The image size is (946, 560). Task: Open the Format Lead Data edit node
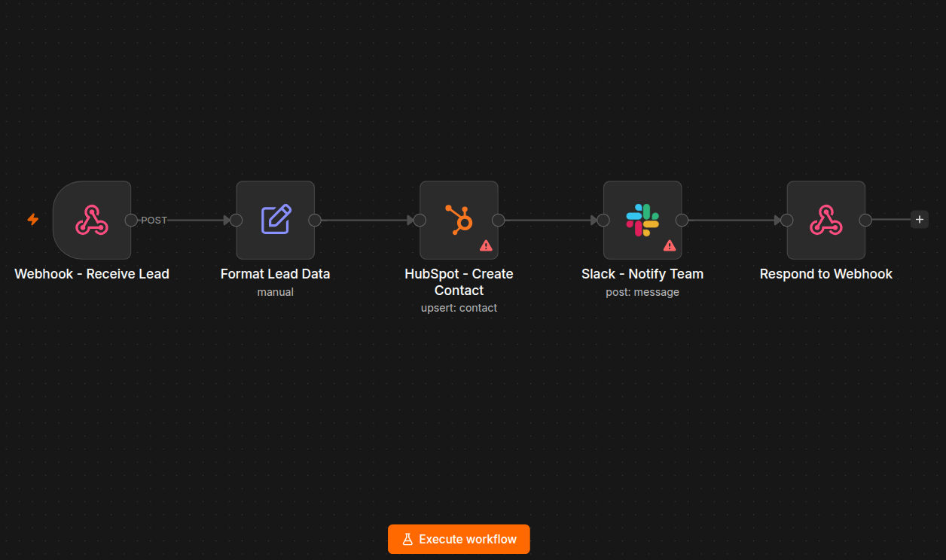click(275, 220)
